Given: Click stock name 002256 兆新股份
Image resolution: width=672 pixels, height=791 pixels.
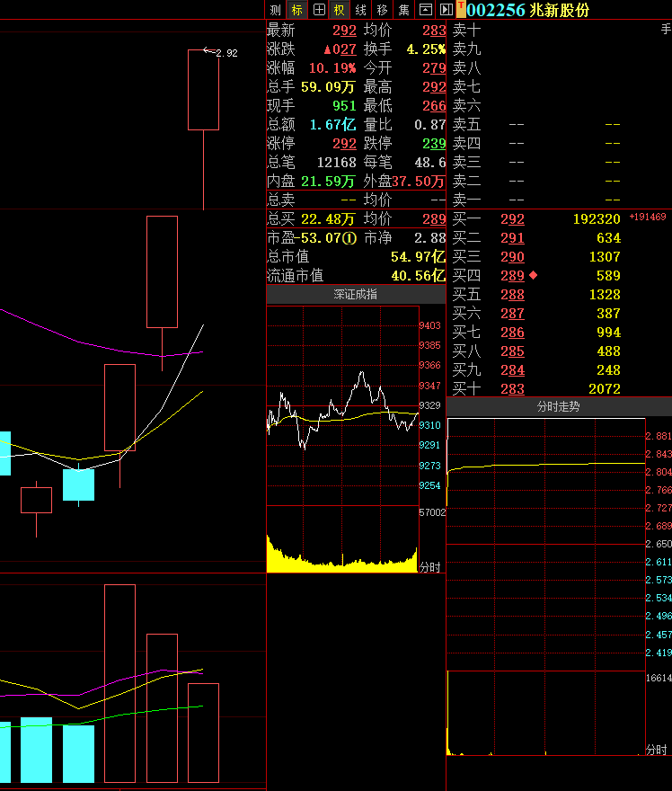Looking at the screenshot, I should [x=529, y=9].
